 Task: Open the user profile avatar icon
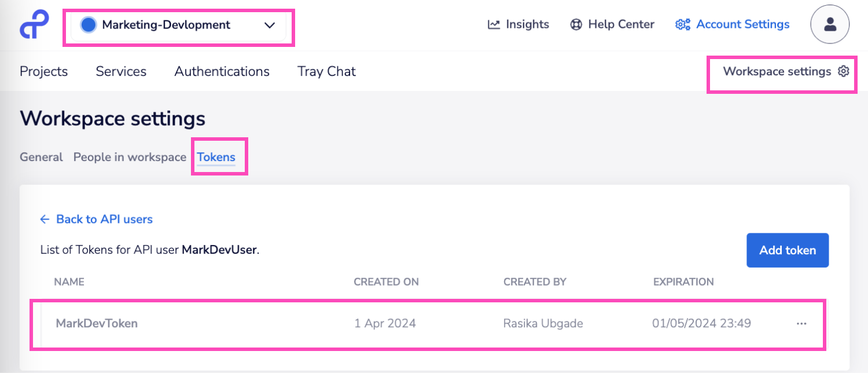tap(830, 24)
